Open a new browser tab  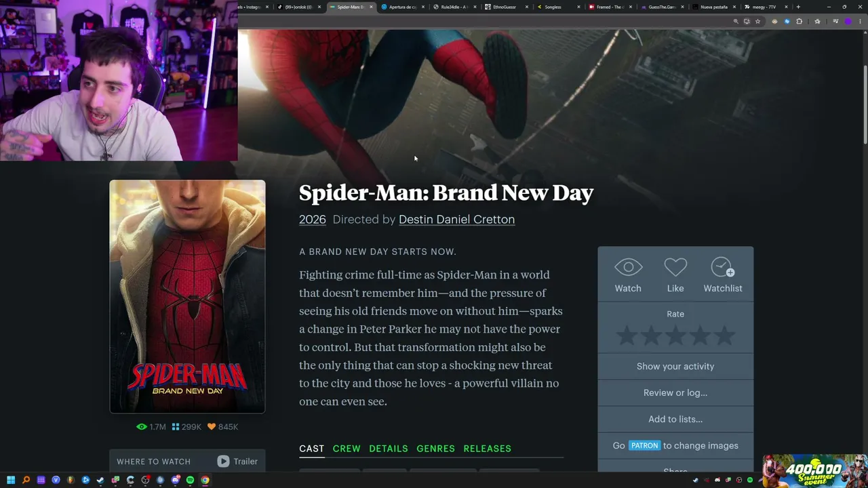(x=798, y=7)
